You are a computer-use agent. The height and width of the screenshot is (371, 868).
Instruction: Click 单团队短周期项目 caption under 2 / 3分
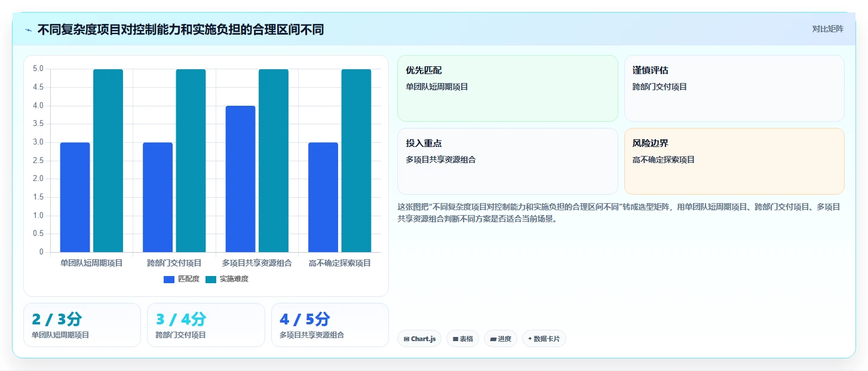tap(60, 335)
